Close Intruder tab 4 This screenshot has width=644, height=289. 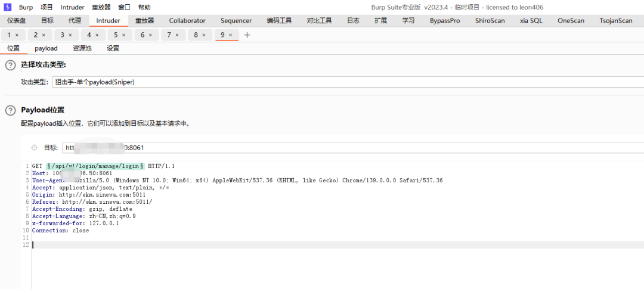click(97, 35)
